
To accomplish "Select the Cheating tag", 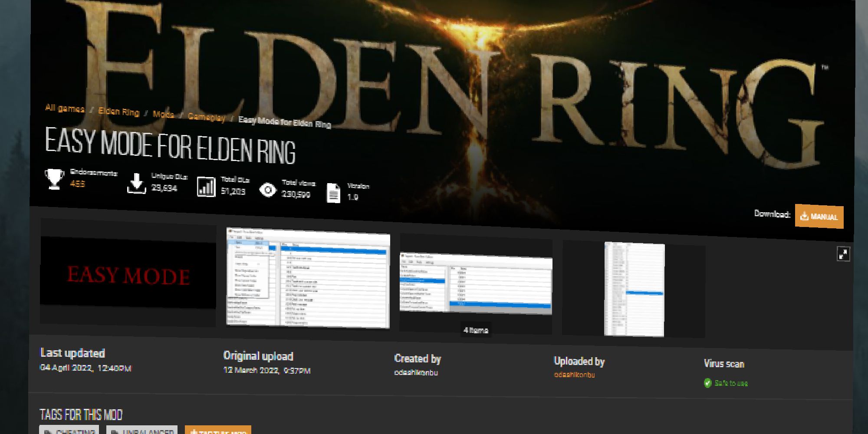I will (x=69, y=431).
